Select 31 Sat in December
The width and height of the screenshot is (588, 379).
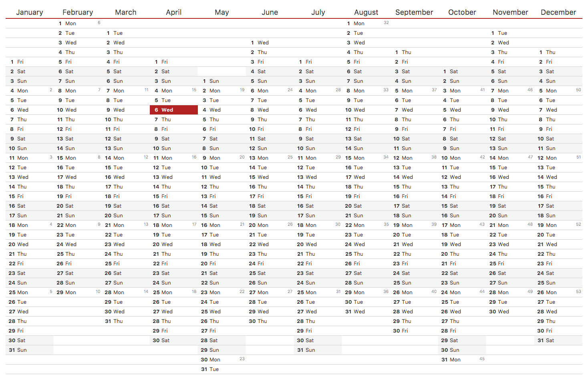tap(558, 340)
